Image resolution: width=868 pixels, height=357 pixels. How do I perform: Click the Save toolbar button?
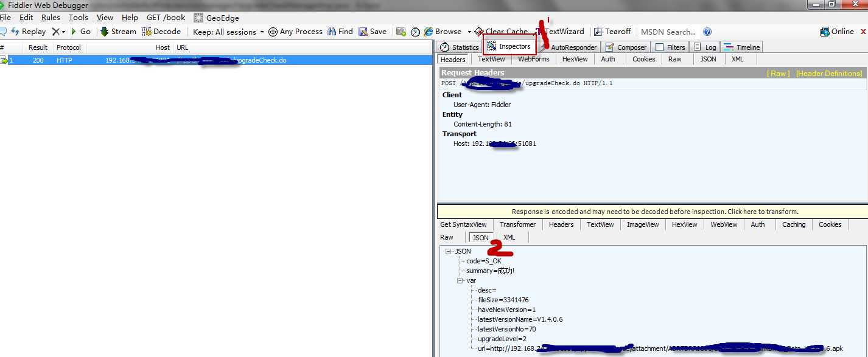(x=373, y=32)
